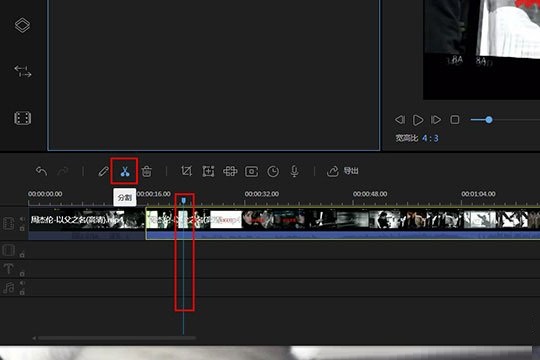540x360 pixels.
Task: Open the transitions panel in sidebar
Action: (23, 71)
